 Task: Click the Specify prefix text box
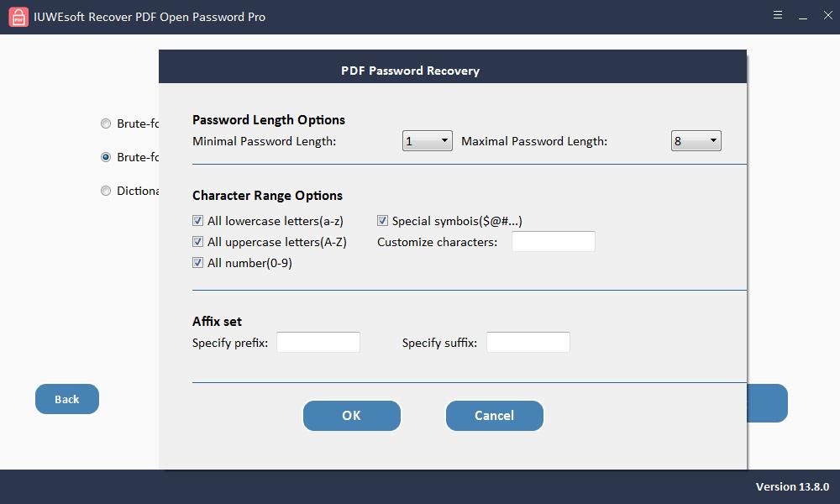coord(318,342)
